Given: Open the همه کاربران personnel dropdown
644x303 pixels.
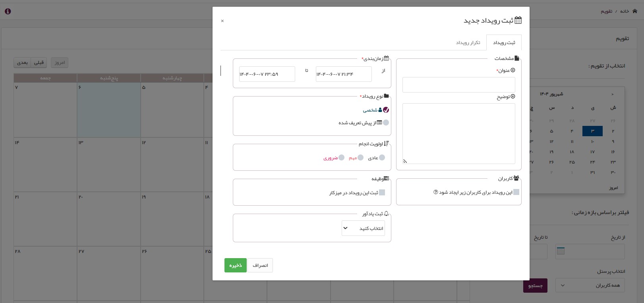Looking at the screenshot, I should pos(590,285).
